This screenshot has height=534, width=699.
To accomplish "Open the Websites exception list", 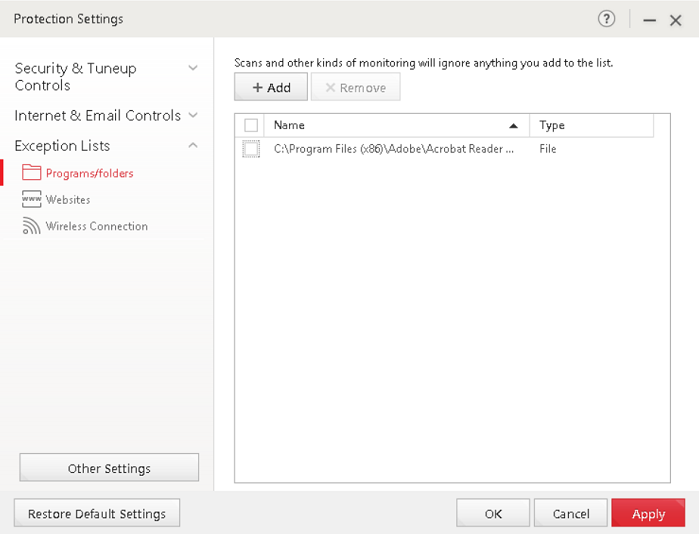I will pos(68,200).
